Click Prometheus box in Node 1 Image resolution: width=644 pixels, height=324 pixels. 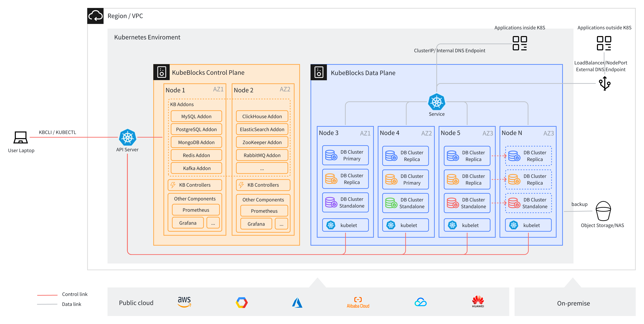click(x=196, y=210)
